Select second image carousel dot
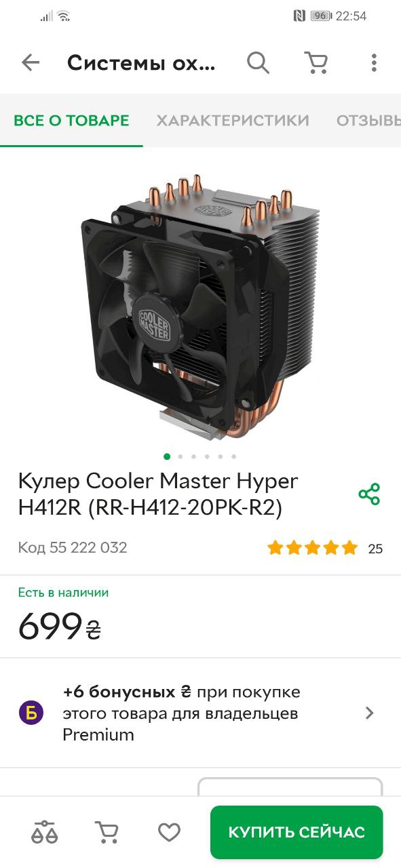 click(x=180, y=456)
